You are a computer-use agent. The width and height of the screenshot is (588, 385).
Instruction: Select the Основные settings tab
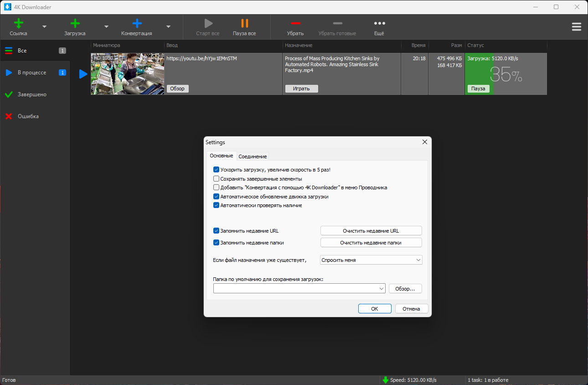[x=222, y=156]
